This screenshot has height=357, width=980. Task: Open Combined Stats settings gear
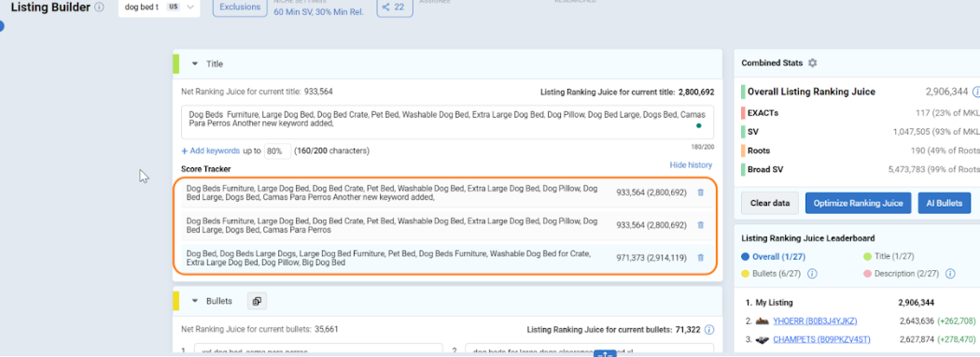[813, 64]
